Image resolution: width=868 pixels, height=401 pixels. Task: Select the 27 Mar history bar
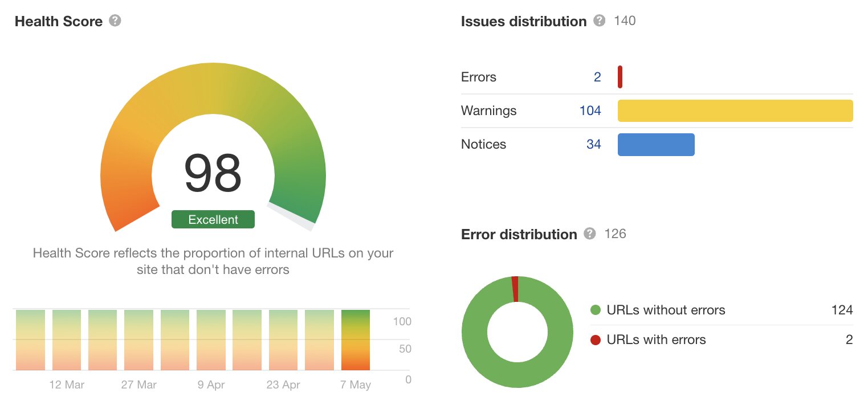(x=138, y=340)
